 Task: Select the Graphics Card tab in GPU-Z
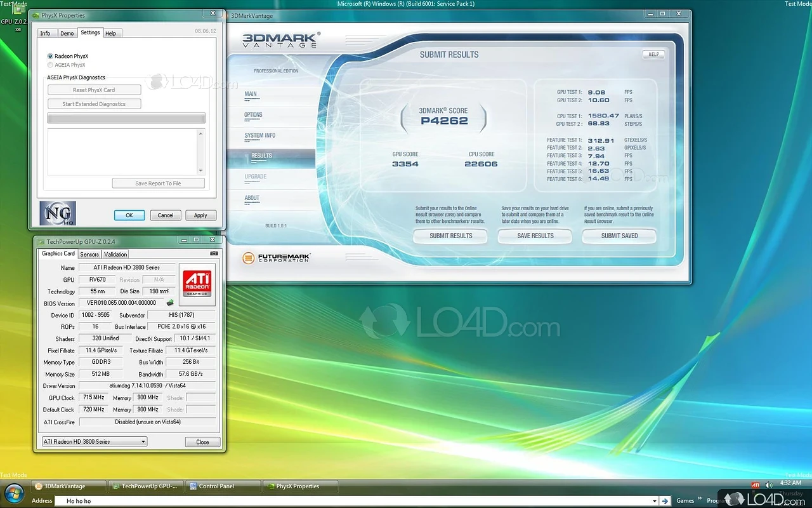pyautogui.click(x=58, y=253)
